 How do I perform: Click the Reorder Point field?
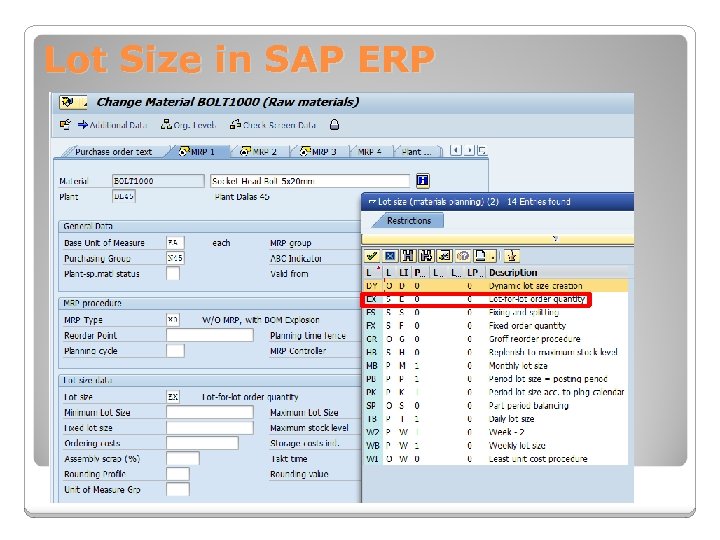(x=209, y=335)
